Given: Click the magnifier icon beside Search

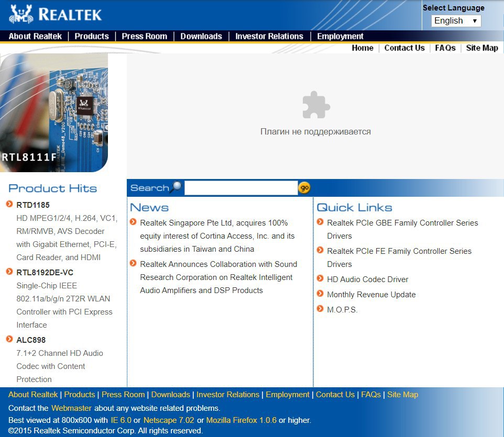Looking at the screenshot, I should click(176, 187).
